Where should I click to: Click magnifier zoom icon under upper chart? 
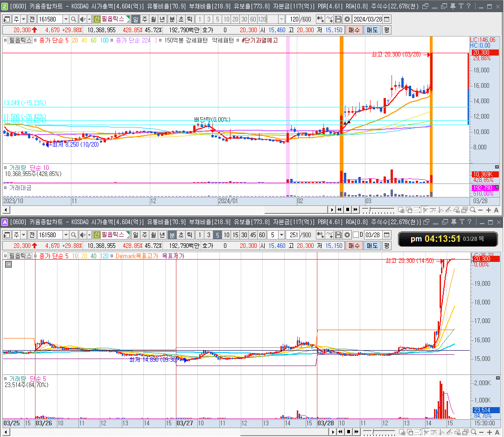473,210
